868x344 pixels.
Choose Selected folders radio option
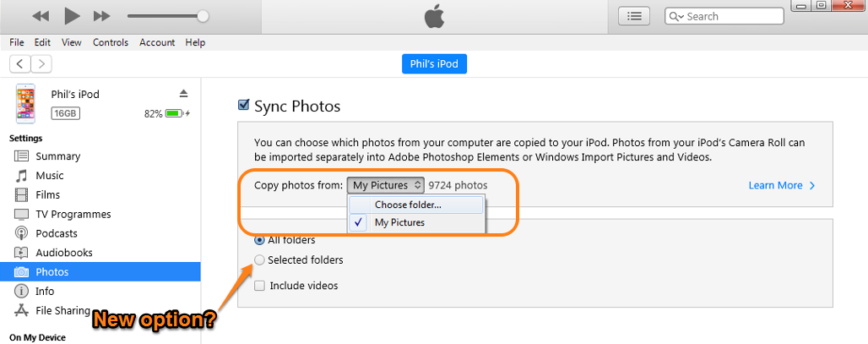coord(260,259)
